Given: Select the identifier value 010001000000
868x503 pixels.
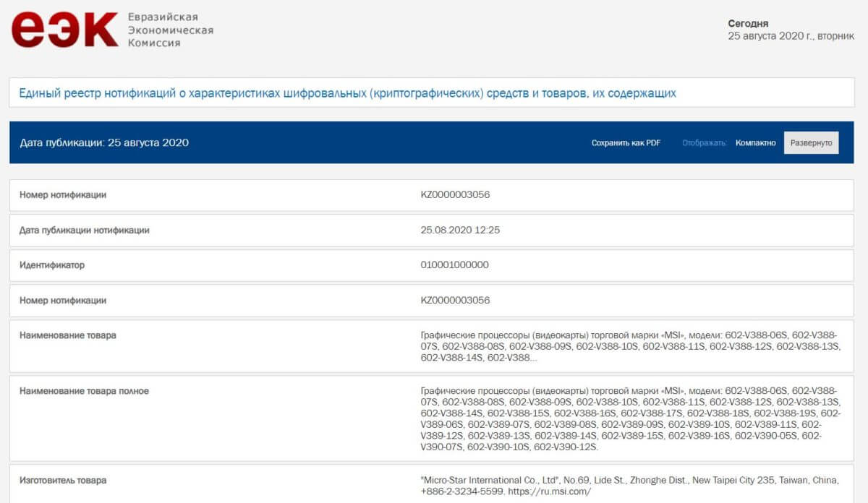Looking at the screenshot, I should [454, 265].
